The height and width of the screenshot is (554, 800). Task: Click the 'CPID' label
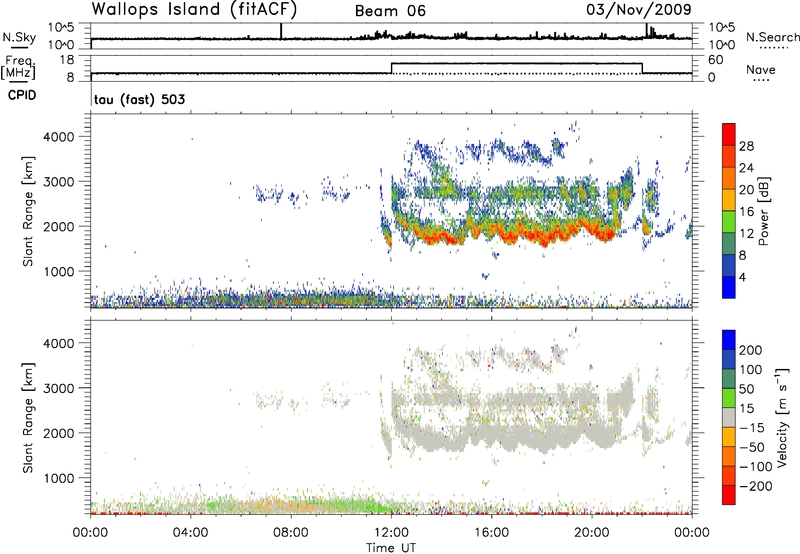22,95
